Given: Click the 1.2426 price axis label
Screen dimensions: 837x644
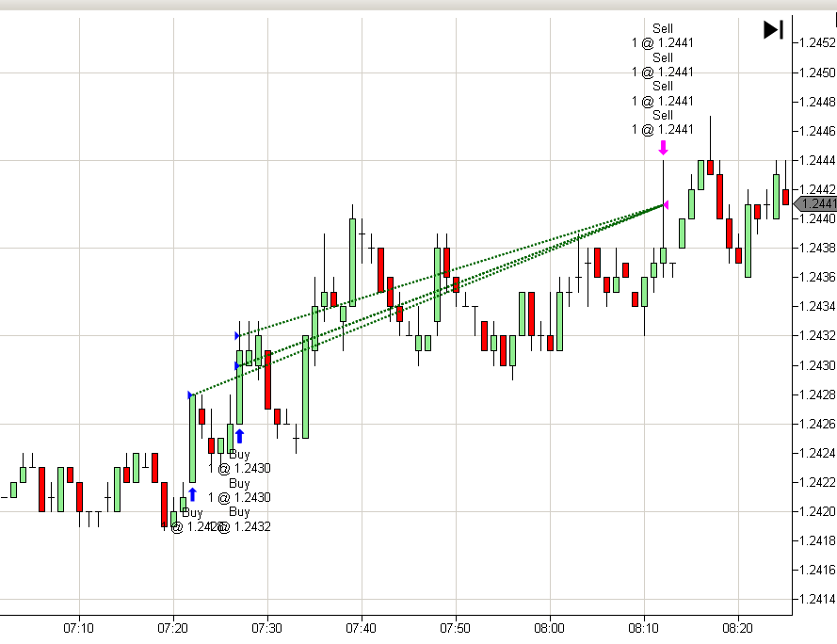Looking at the screenshot, I should point(817,424).
